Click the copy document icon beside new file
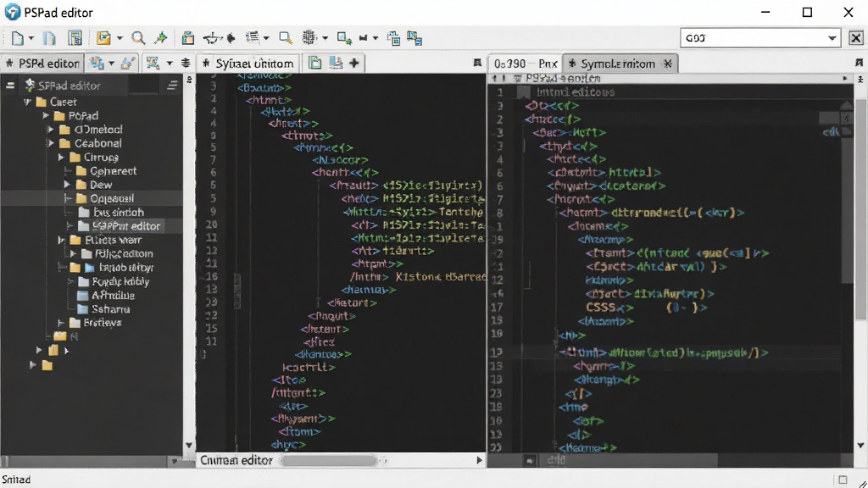Screen dimensions: 868x488 50,38
